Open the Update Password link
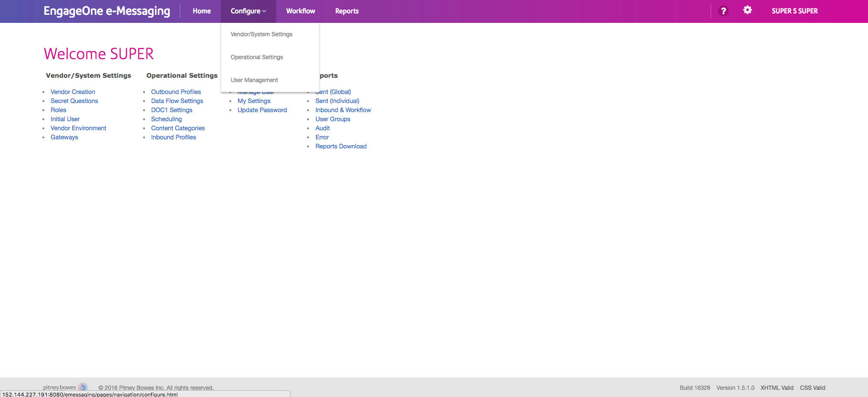Viewport: 868px width, 397px height. click(262, 110)
